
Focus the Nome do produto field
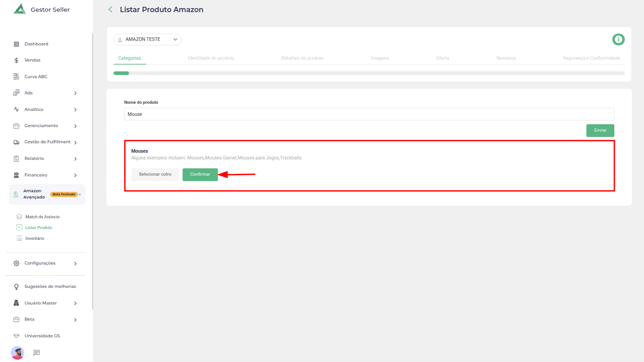369,114
